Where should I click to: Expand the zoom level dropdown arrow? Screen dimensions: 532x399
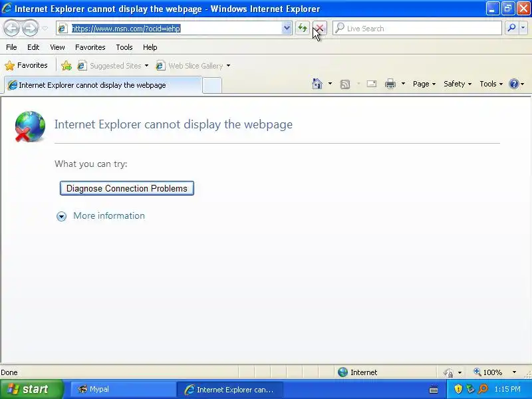(x=514, y=372)
